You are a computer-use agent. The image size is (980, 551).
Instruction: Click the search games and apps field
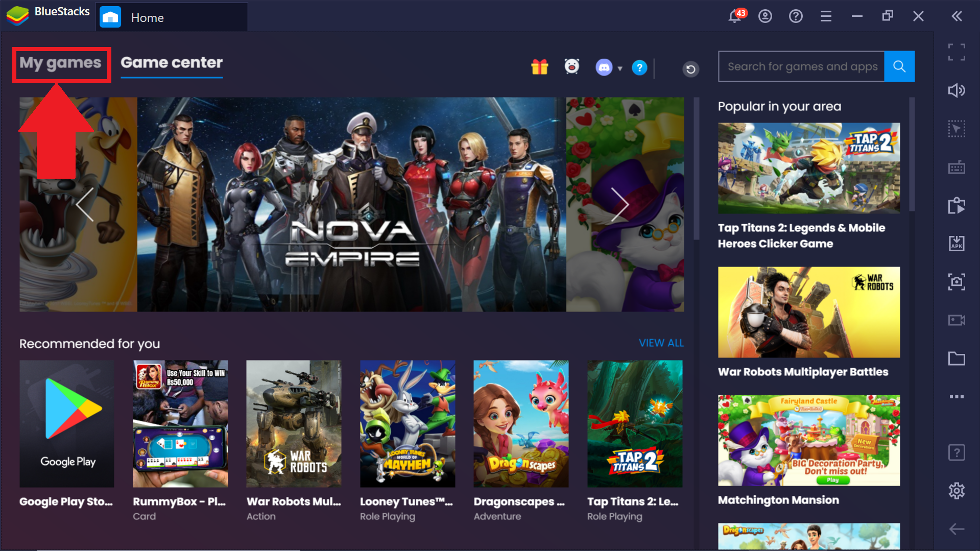(801, 66)
